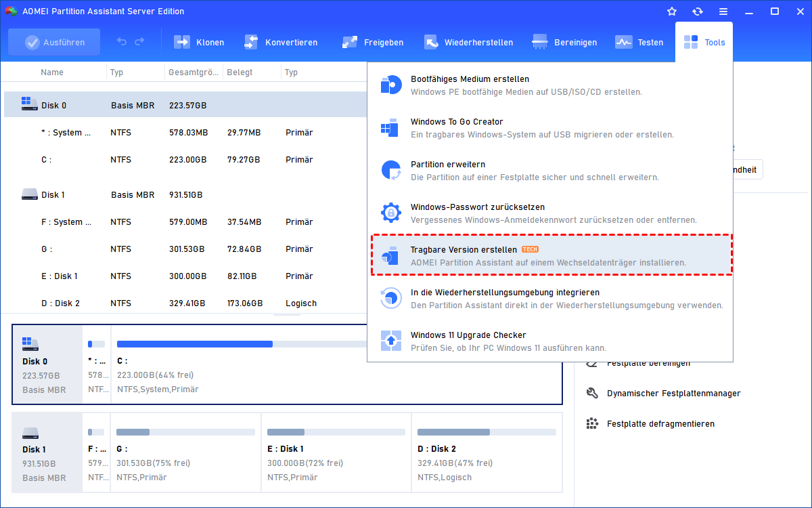Click the Gesamtgröße column header
812x508 pixels.
195,72
